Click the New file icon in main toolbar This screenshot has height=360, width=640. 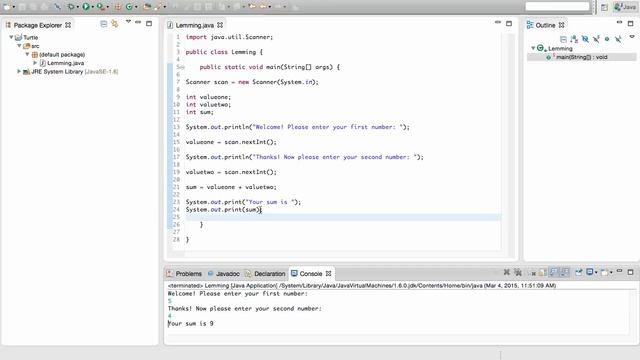[7, 7]
